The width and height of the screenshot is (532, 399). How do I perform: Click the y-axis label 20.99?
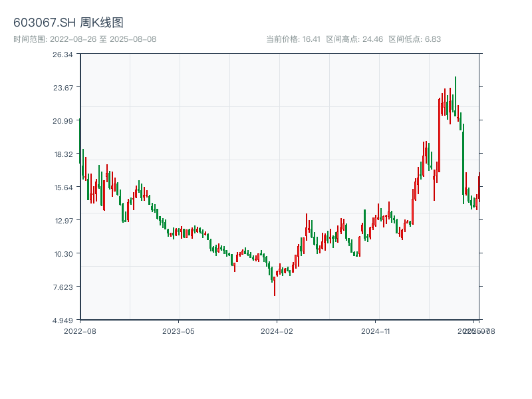63,121
